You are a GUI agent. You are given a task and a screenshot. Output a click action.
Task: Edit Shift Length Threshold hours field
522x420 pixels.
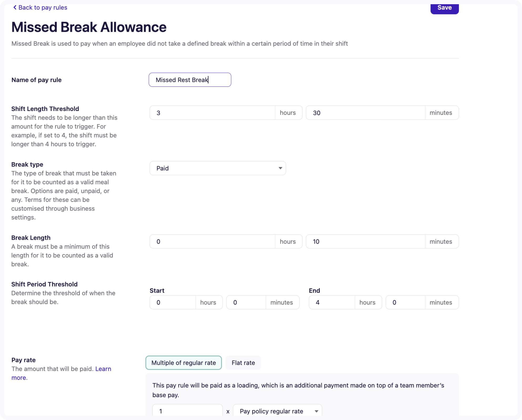212,113
